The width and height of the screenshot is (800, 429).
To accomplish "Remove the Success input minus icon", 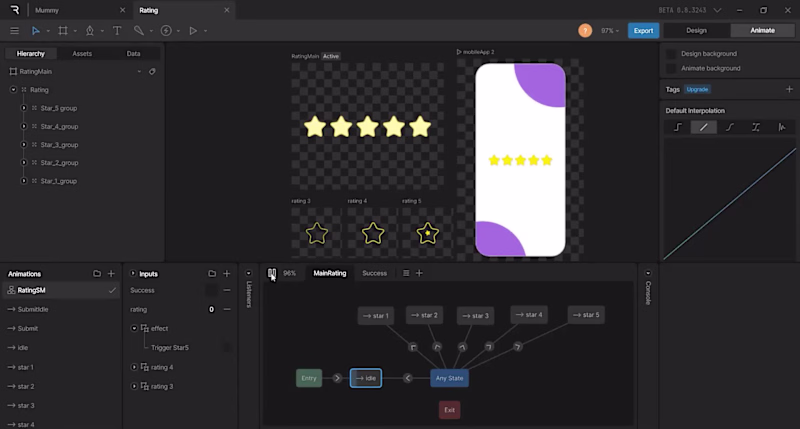I will click(x=227, y=290).
